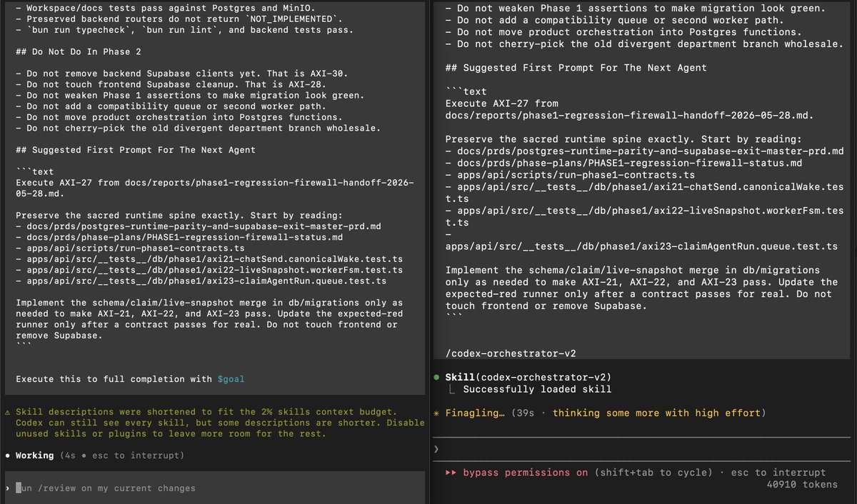Click the double-arrow icon beside bypass permissions
Viewport: 857px width, 504px height.
coord(451,473)
